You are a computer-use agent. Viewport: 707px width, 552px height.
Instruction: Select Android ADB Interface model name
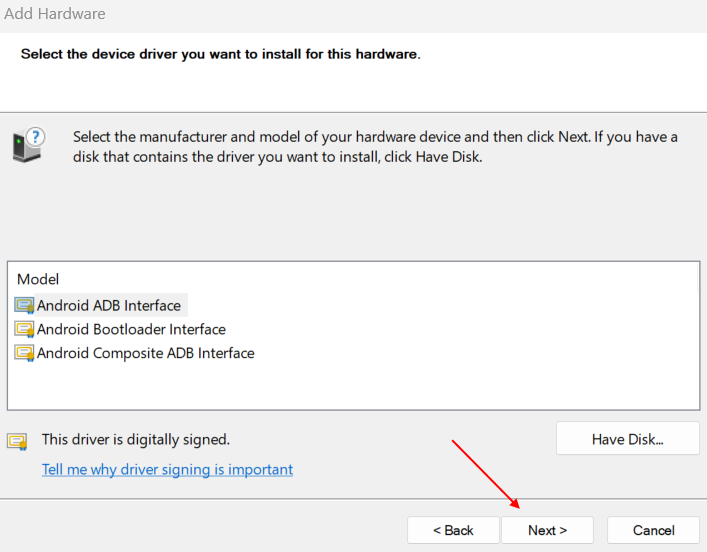tap(109, 305)
